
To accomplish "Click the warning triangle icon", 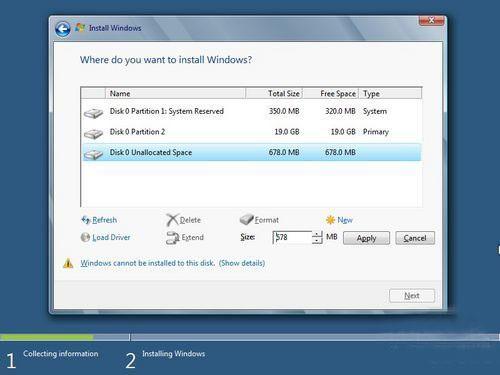I will pos(68,263).
